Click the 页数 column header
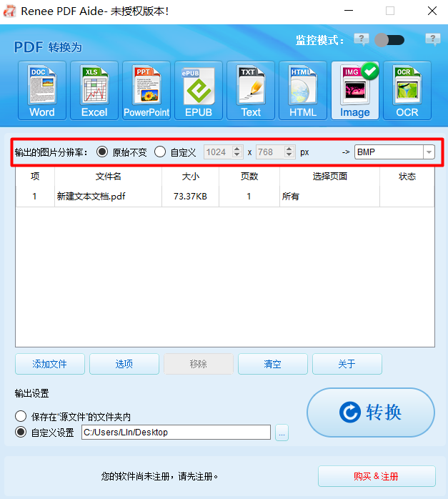 click(249, 177)
